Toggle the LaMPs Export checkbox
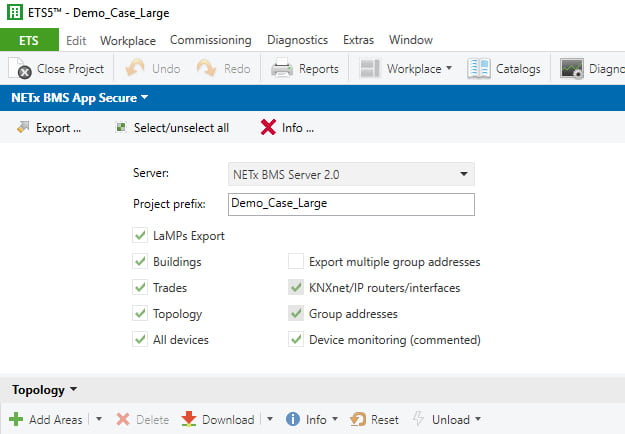Image resolution: width=625 pixels, height=434 pixels. (140, 236)
